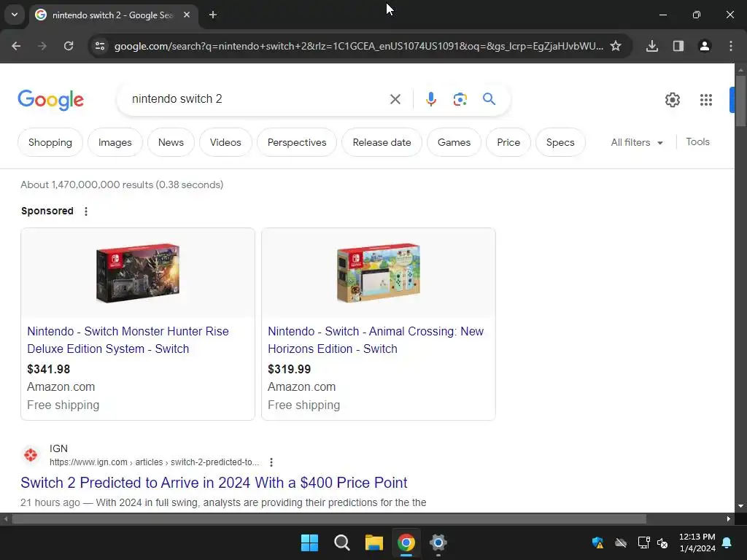Open Google quick settings gear

[672, 99]
